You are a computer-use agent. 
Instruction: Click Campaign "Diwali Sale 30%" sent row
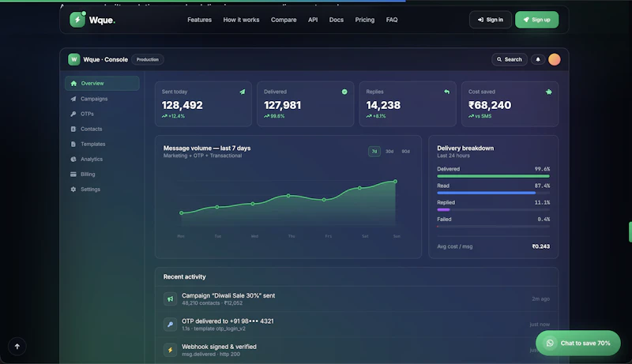click(x=357, y=298)
